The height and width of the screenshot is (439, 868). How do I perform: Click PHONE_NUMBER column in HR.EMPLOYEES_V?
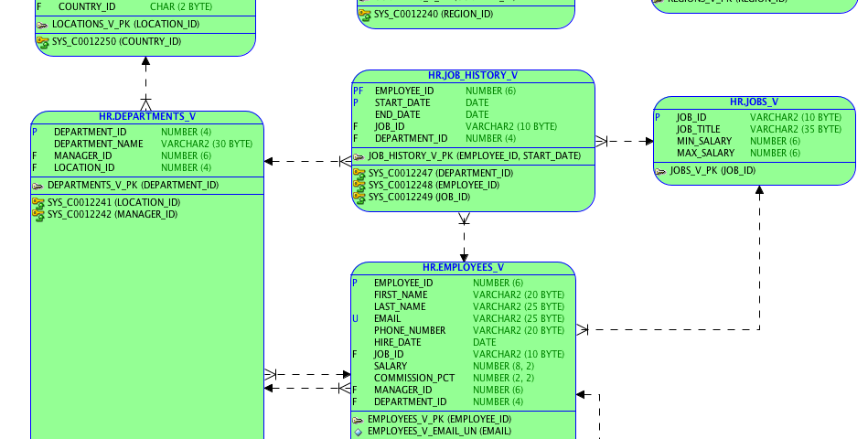(410, 330)
